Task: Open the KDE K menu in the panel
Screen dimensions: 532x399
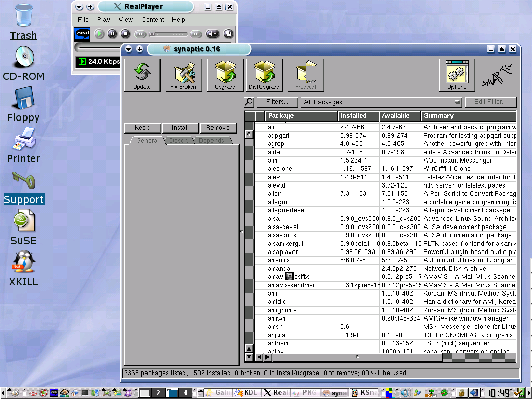Action: pyautogui.click(x=15, y=393)
